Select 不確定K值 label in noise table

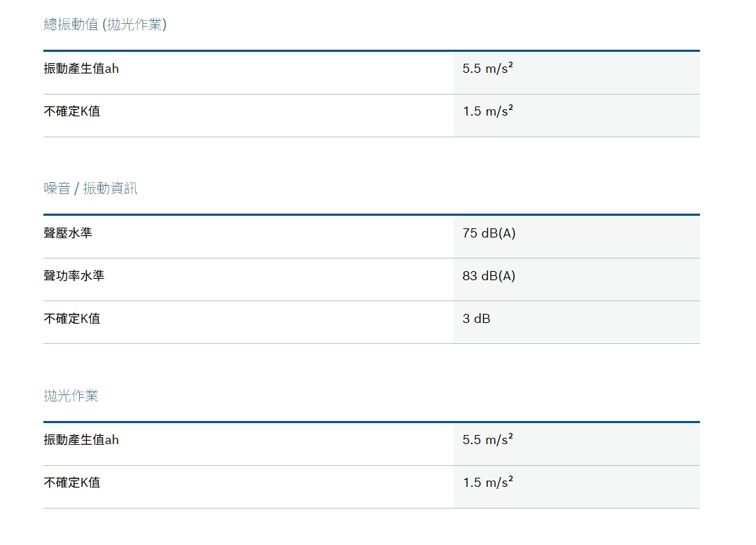pyautogui.click(x=71, y=319)
